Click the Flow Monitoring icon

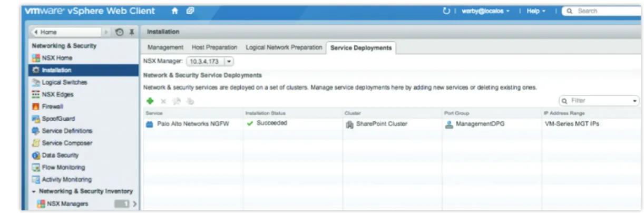[36, 167]
